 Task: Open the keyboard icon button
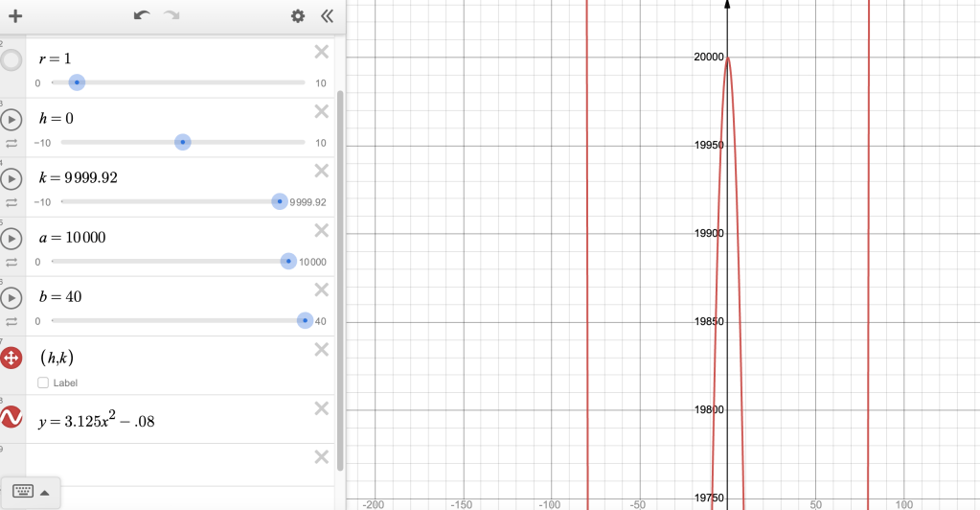pyautogui.click(x=22, y=492)
